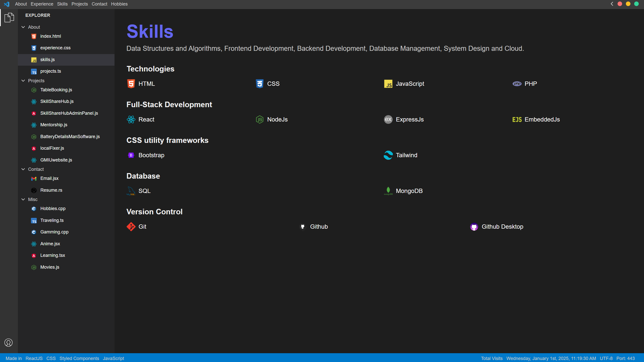Open the Projects menu item
The height and width of the screenshot is (362, 644).
tap(80, 4)
